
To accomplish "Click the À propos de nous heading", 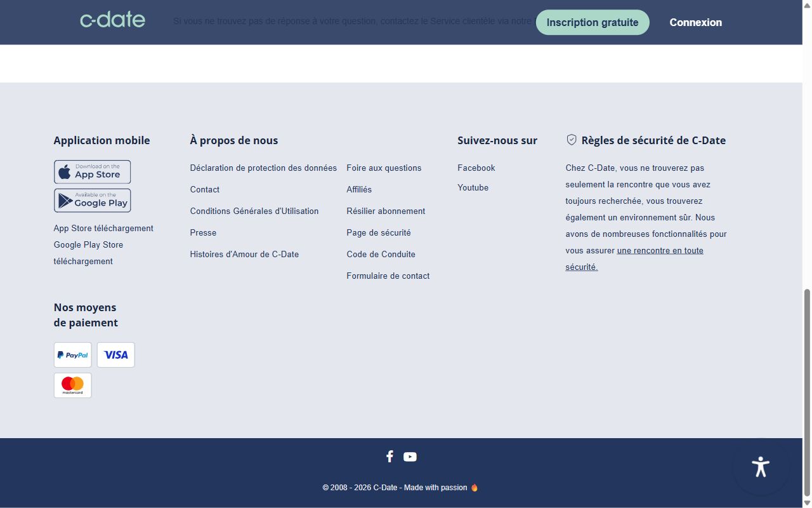I will pos(234,140).
